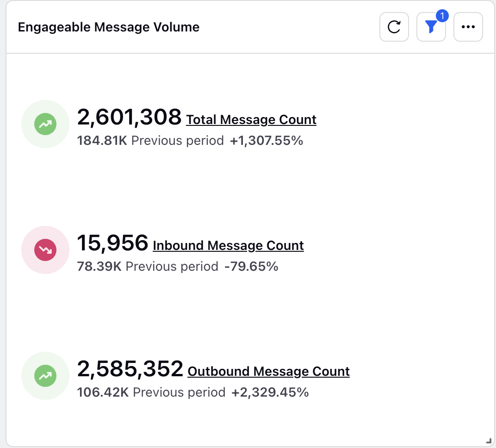Click green trend icon beside Outbound Message Count
Image resolution: width=496 pixels, height=448 pixels.
pos(45,376)
